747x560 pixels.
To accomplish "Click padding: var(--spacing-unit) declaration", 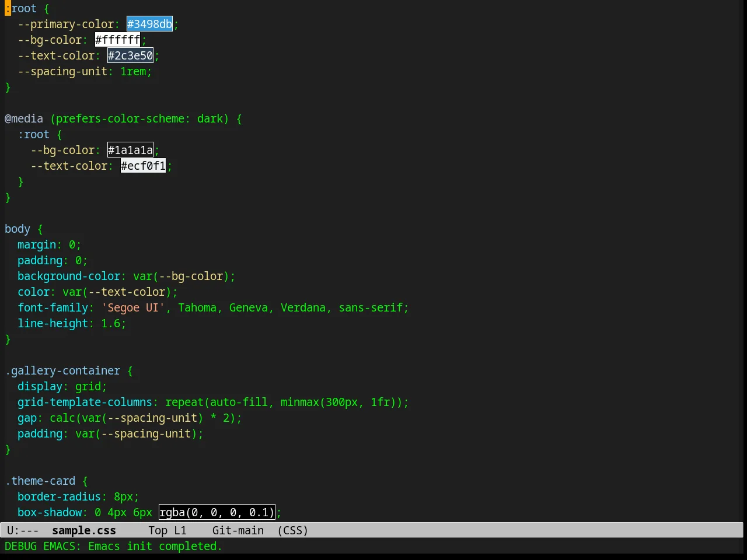I will pos(110,433).
